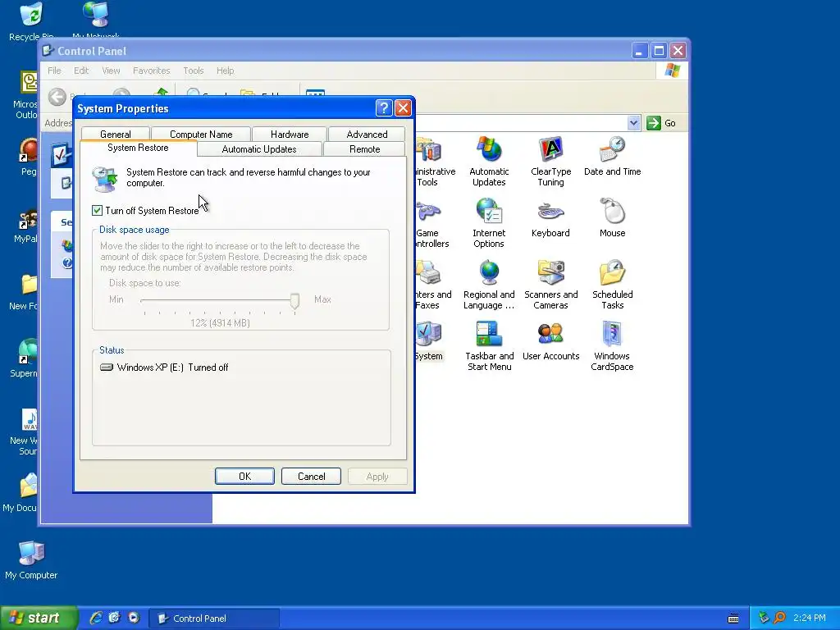
Task: Open ClearType Tuning applet
Action: [x=550, y=162]
